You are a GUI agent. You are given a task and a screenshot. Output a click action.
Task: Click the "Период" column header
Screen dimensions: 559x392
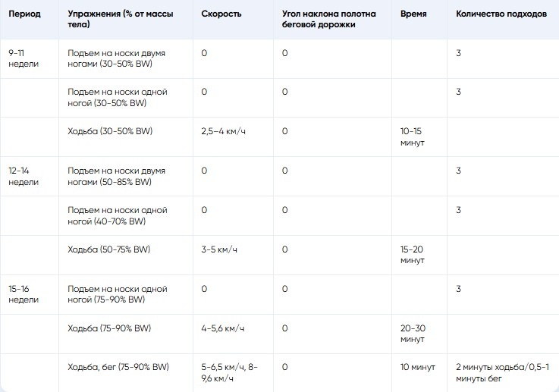(25, 14)
